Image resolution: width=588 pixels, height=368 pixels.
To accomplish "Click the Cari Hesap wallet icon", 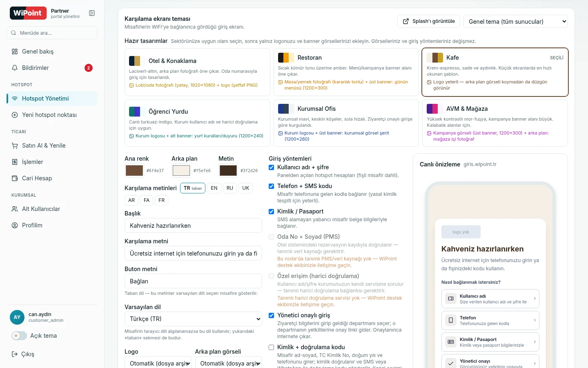I will tap(15, 178).
